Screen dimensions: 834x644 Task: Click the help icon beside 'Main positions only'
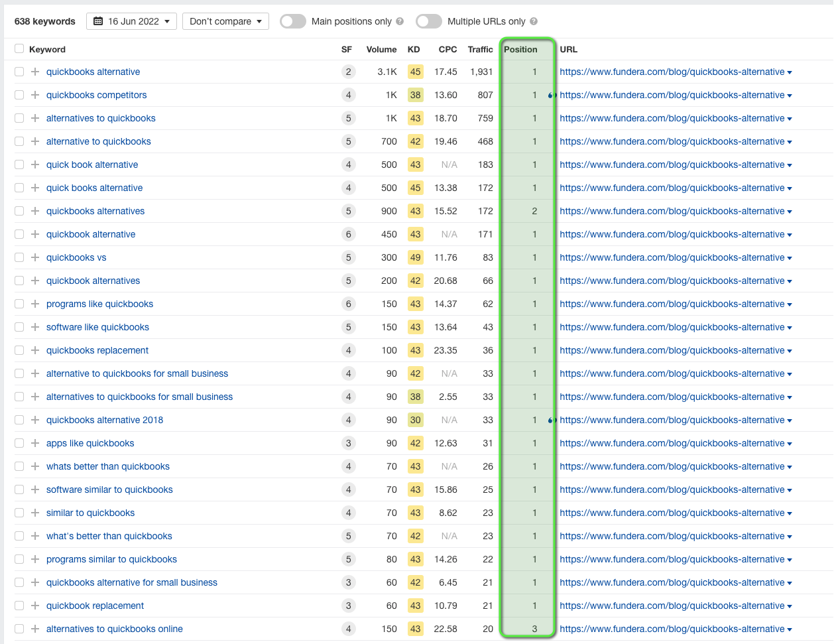[400, 21]
